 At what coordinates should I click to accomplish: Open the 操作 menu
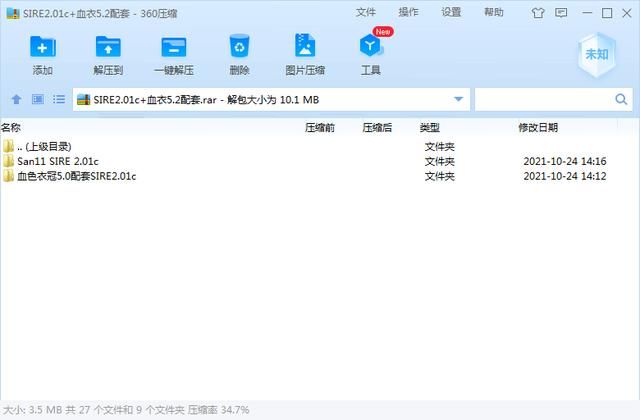(408, 12)
